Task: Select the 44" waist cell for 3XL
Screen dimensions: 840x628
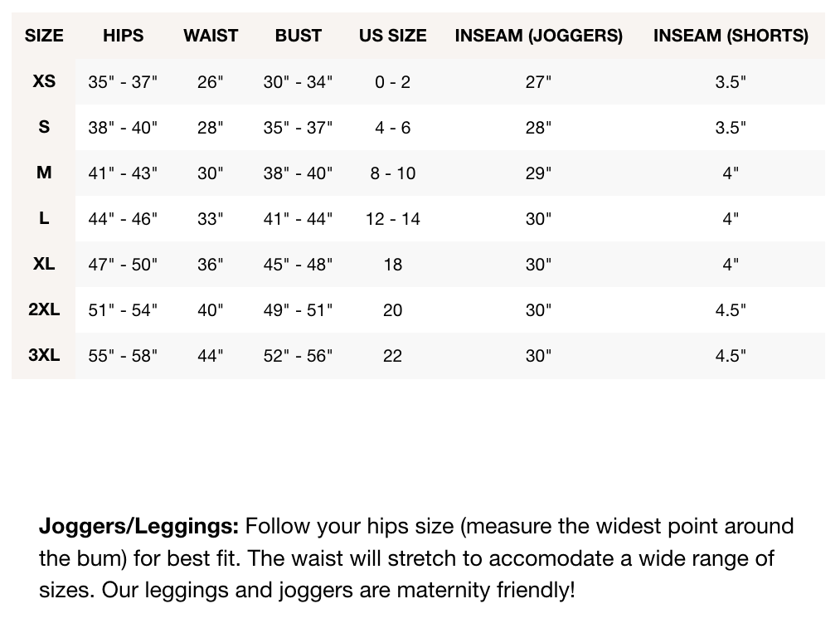Action: click(211, 355)
